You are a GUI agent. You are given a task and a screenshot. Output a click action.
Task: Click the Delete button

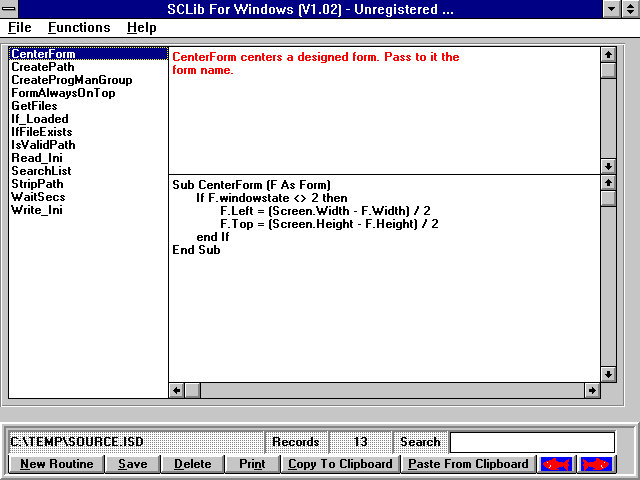point(192,464)
